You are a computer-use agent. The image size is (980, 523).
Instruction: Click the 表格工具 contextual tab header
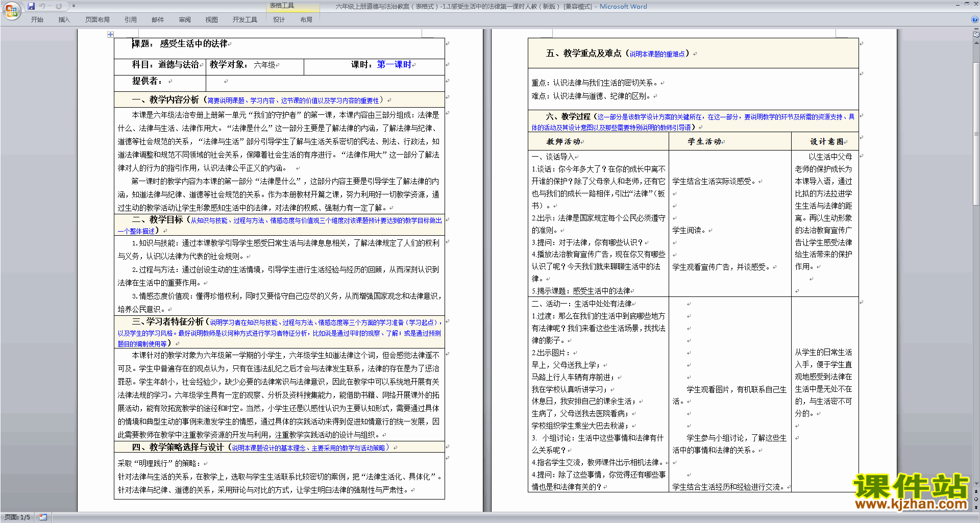pos(293,6)
